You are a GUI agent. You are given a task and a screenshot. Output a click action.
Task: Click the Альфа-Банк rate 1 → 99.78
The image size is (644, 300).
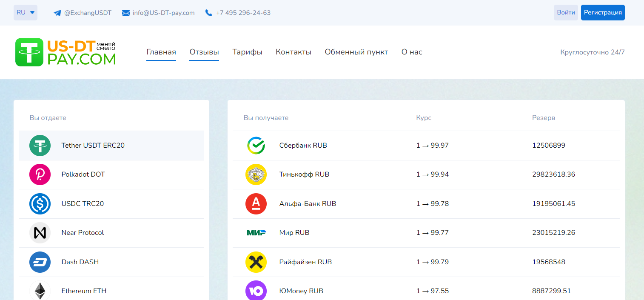(432, 204)
